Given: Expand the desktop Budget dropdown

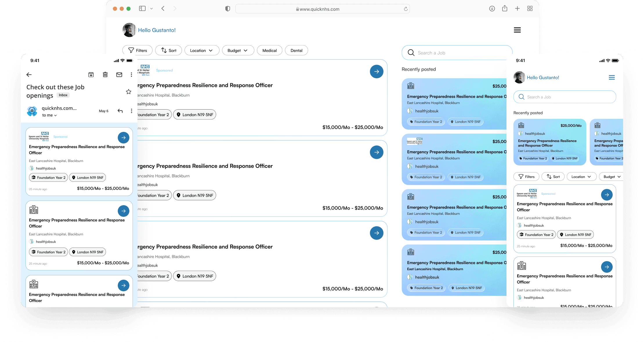Looking at the screenshot, I should click(238, 50).
